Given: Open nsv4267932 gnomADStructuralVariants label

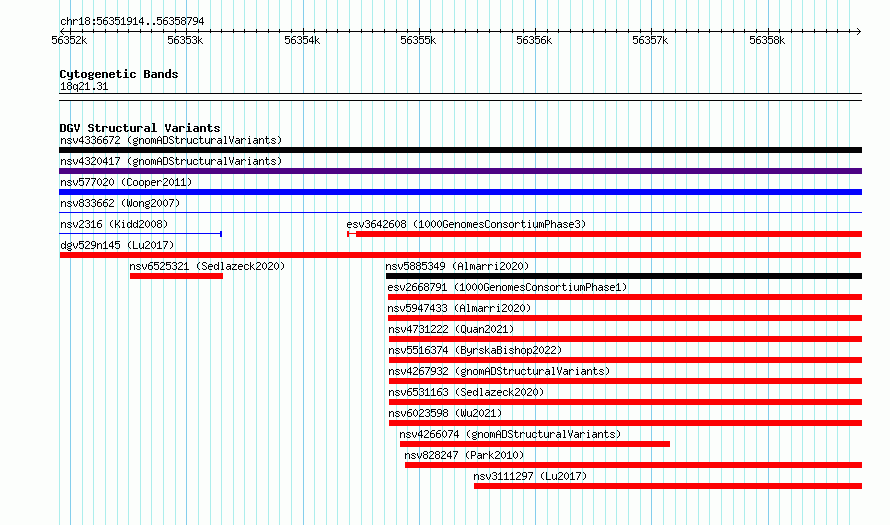Looking at the screenshot, I should point(499,371).
